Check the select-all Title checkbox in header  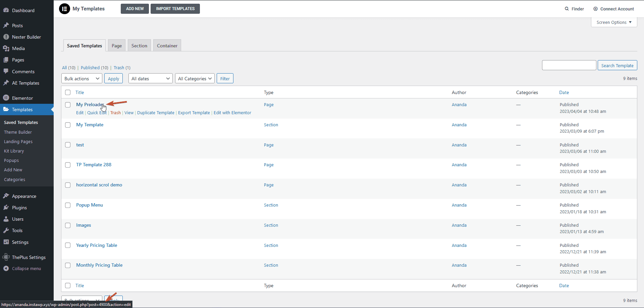click(67, 92)
